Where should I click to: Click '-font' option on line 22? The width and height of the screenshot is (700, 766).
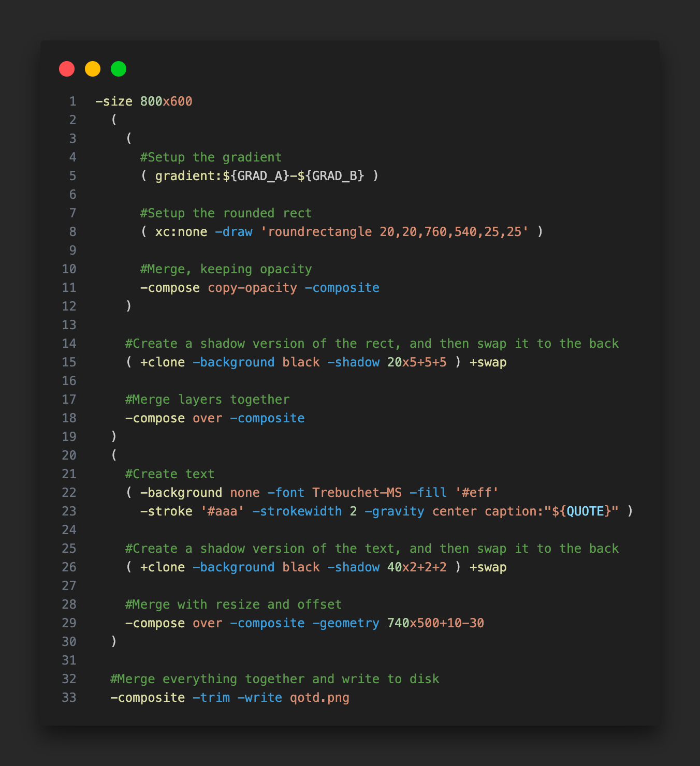[286, 493]
